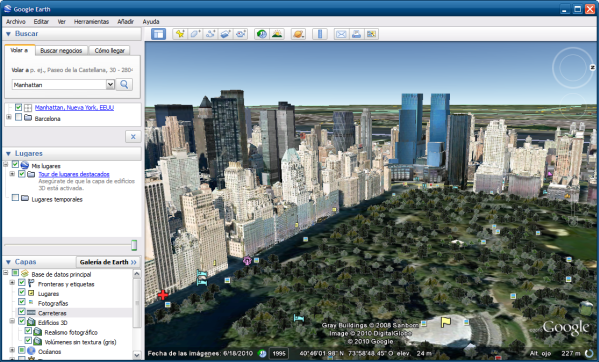Open the planet Sky/Mars switcher
599x362 pixels.
(298, 34)
